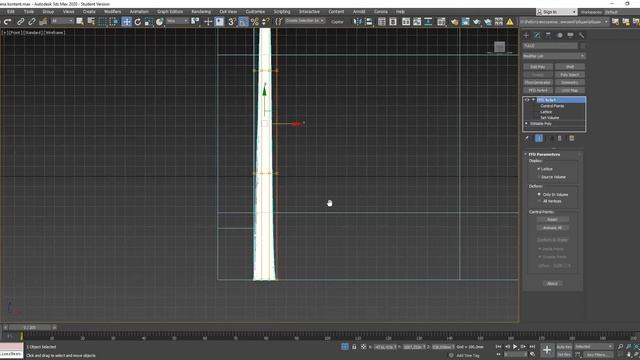
Task: Open the Utilities wrench panel tab
Action: (582, 36)
